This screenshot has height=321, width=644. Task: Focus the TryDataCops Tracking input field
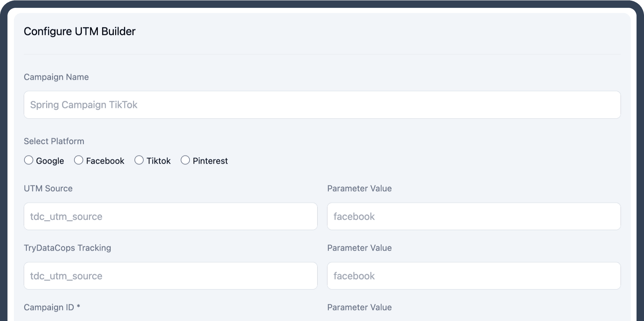click(171, 276)
